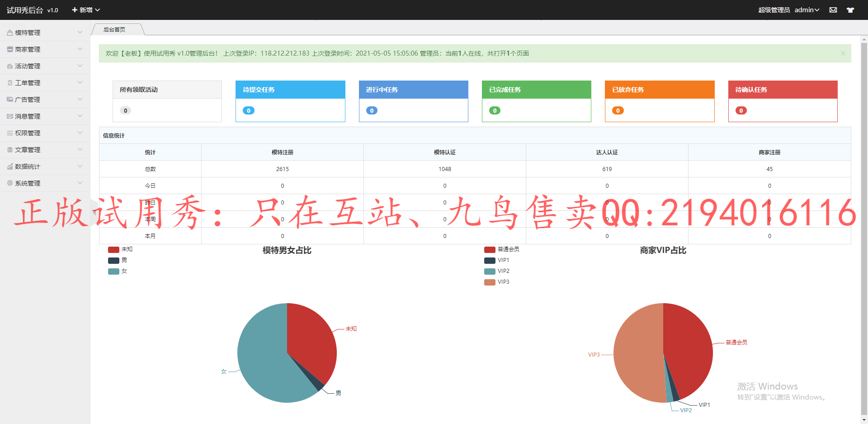This screenshot has height=424, width=868.
Task: Dismiss the green welcome notification banner
Action: (843, 53)
